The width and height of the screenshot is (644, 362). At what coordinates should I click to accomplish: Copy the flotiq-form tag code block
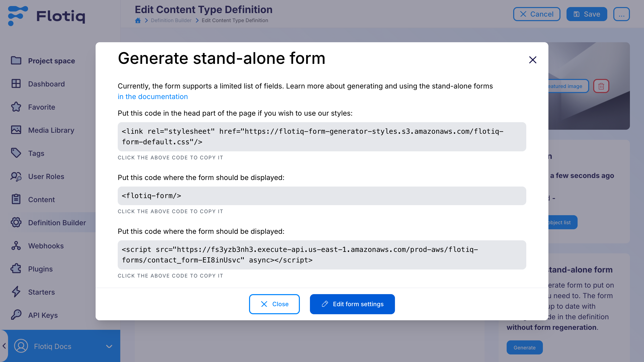[x=322, y=196]
